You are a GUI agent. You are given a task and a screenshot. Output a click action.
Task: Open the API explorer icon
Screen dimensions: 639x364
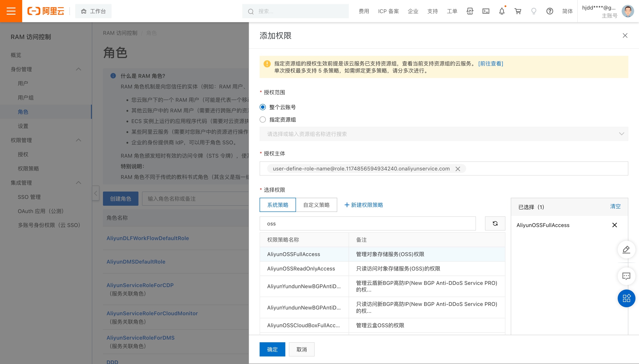470,11
